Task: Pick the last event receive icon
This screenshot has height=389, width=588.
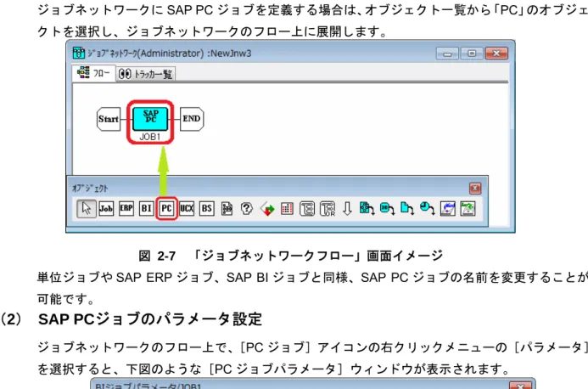Action: (468, 208)
